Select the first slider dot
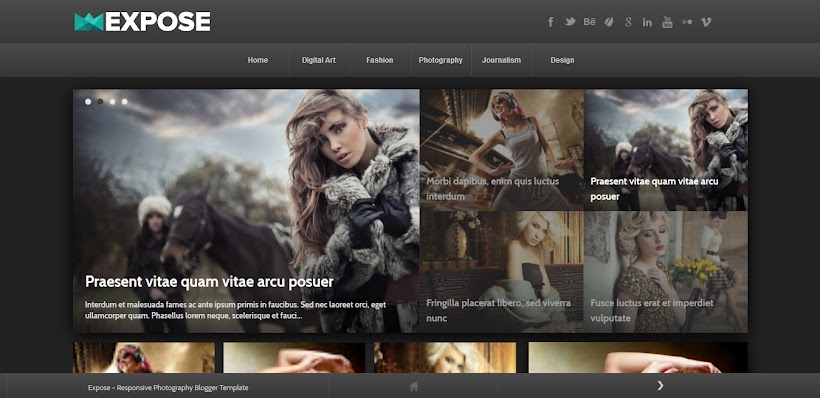Image resolution: width=820 pixels, height=398 pixels. click(88, 101)
